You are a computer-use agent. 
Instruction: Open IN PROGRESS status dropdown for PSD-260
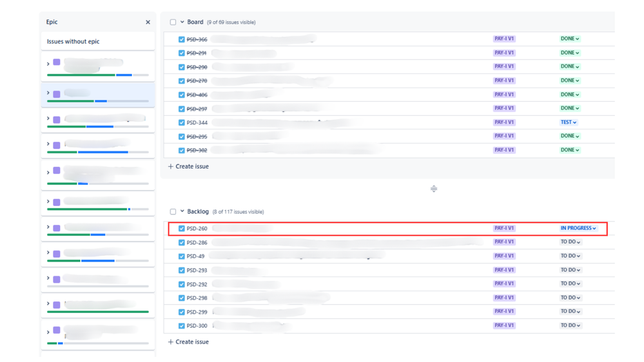578,228
